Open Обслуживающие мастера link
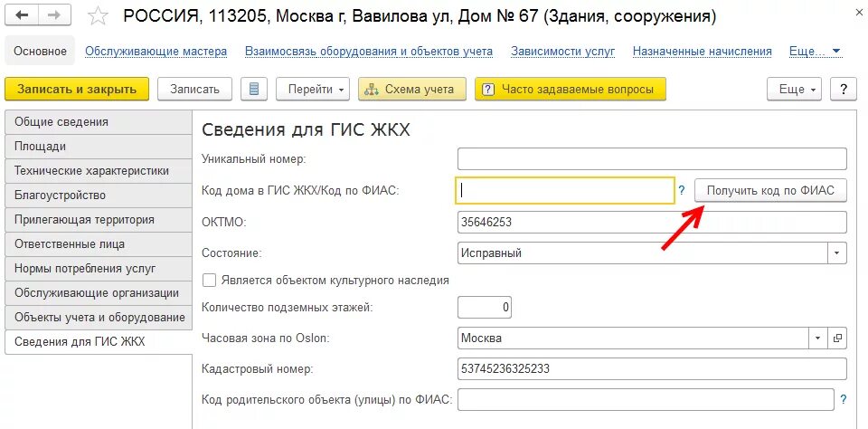The width and height of the screenshot is (868, 429). tap(156, 52)
